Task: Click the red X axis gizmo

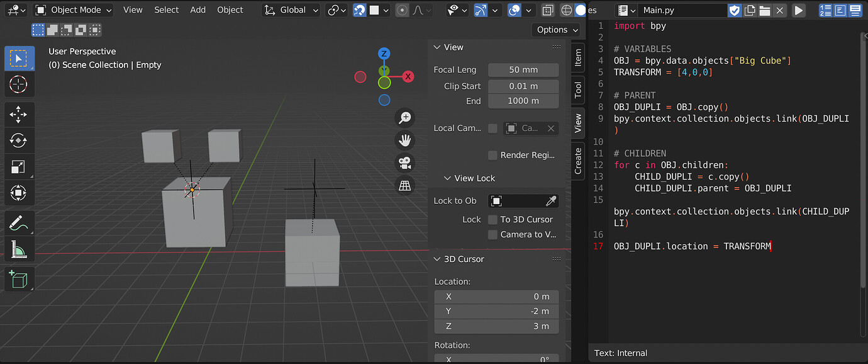Action: click(x=408, y=77)
